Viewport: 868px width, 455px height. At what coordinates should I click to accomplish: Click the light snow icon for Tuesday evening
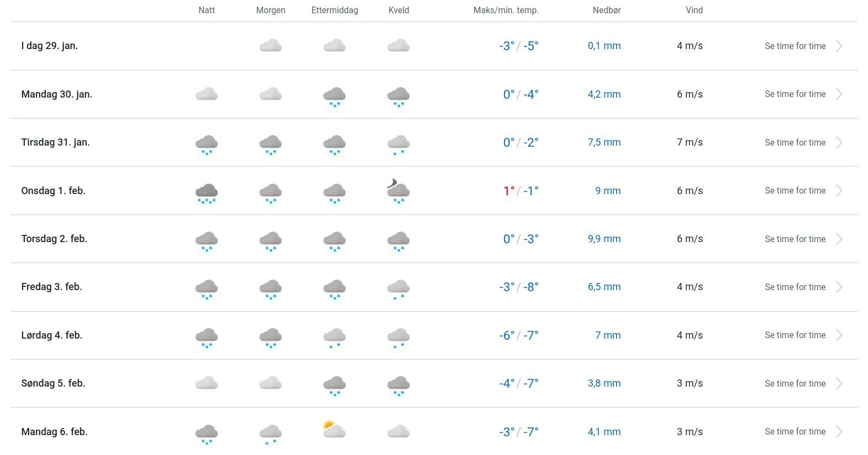398,144
